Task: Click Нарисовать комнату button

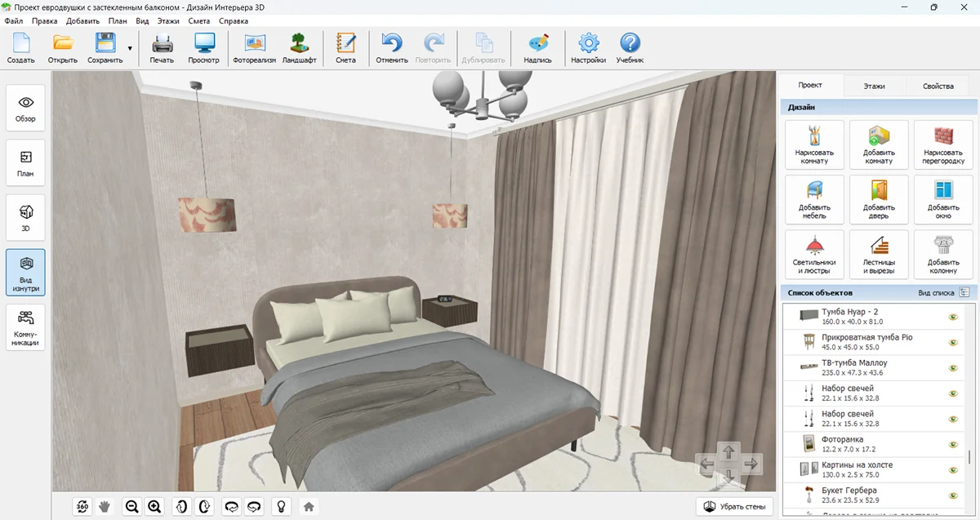Action: point(813,144)
